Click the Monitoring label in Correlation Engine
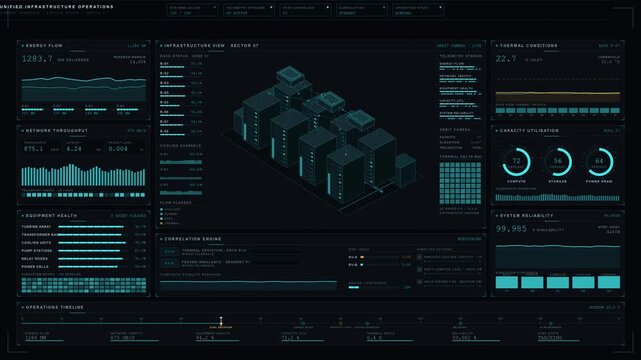641x360 pixels. point(469,239)
